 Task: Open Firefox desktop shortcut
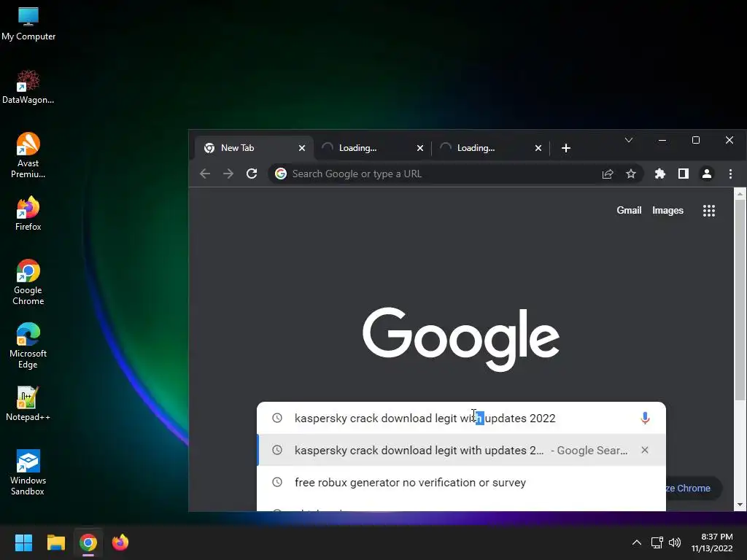pos(28,214)
